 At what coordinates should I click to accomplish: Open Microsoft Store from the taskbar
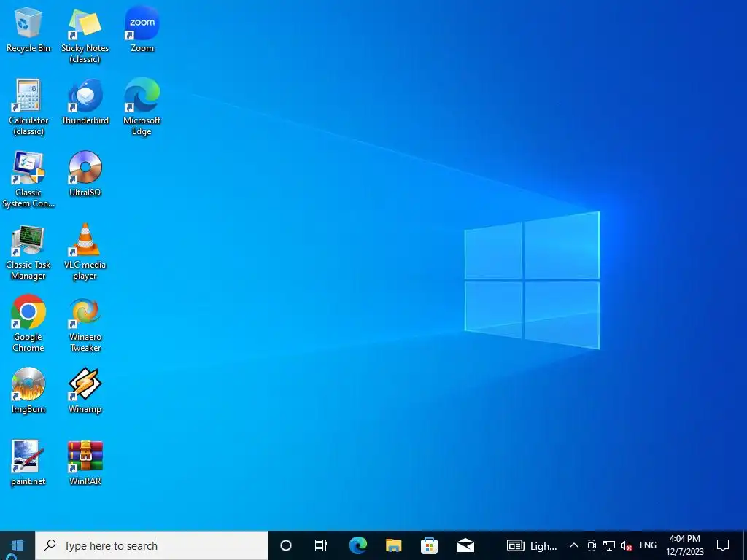(429, 545)
